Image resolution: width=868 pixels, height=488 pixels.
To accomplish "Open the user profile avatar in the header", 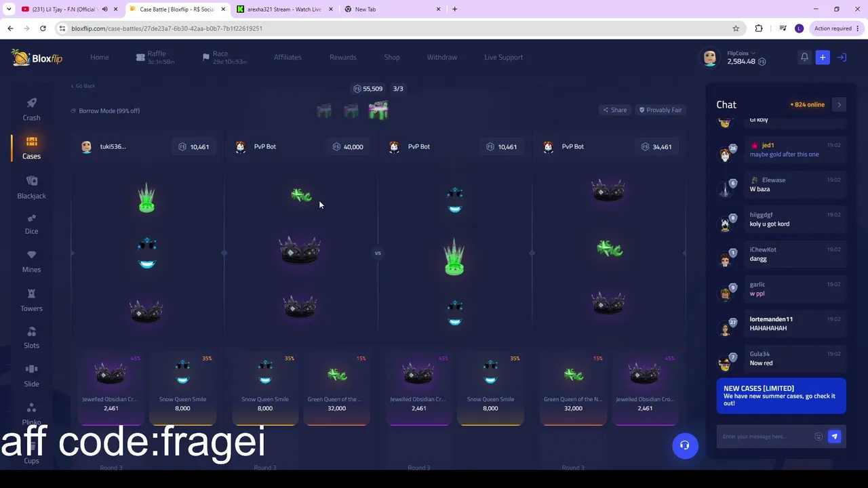I will 709,58.
